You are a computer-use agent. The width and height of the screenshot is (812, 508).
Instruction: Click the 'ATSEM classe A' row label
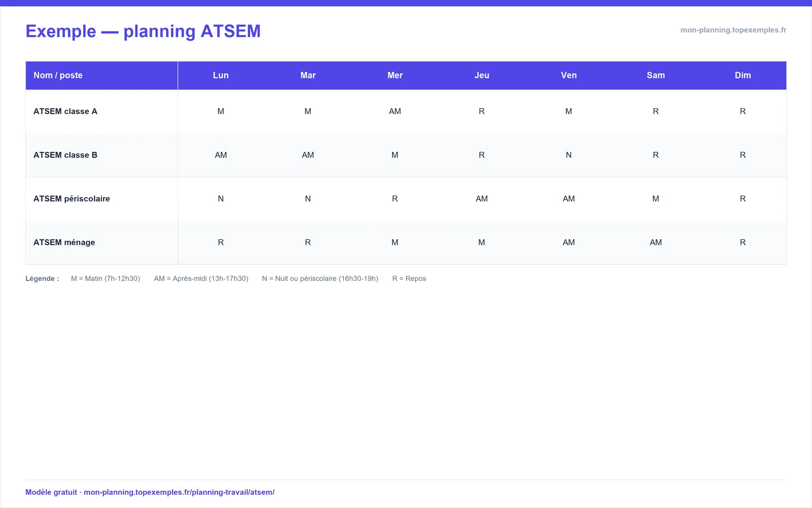click(x=65, y=111)
